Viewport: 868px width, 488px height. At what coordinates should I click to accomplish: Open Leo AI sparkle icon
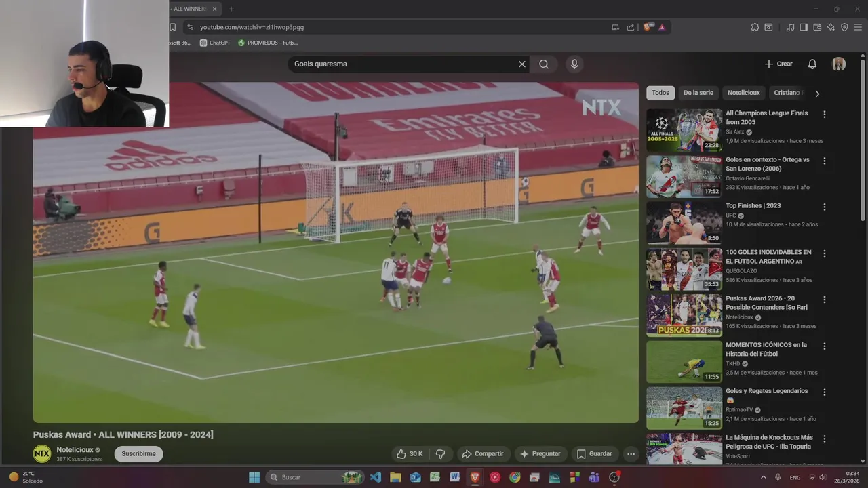831,27
